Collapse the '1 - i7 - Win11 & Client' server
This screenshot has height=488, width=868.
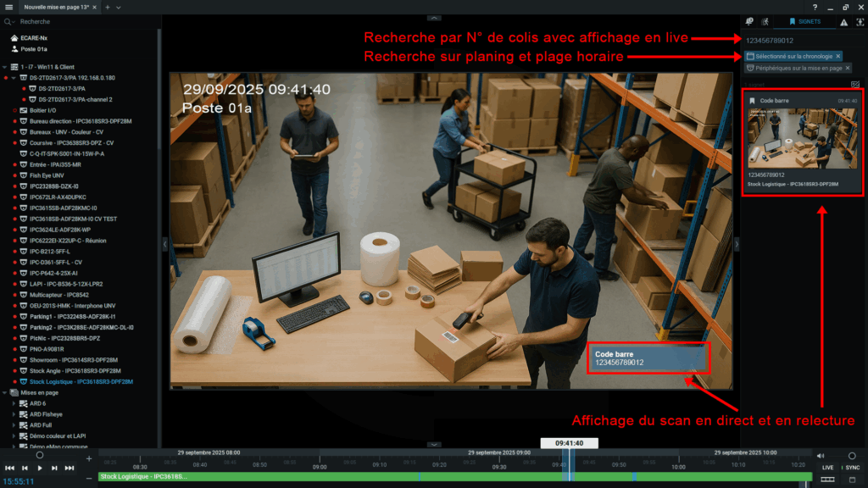[x=5, y=66]
